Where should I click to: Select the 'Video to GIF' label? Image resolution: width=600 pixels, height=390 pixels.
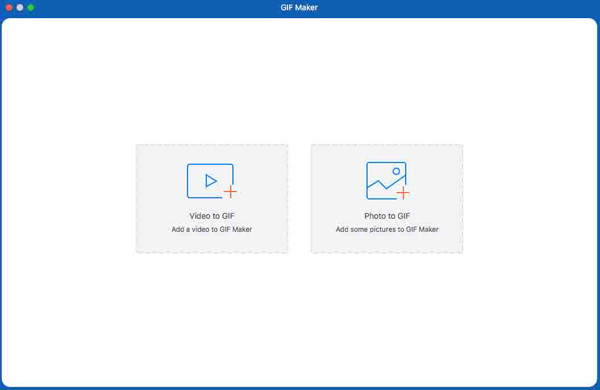(x=212, y=216)
